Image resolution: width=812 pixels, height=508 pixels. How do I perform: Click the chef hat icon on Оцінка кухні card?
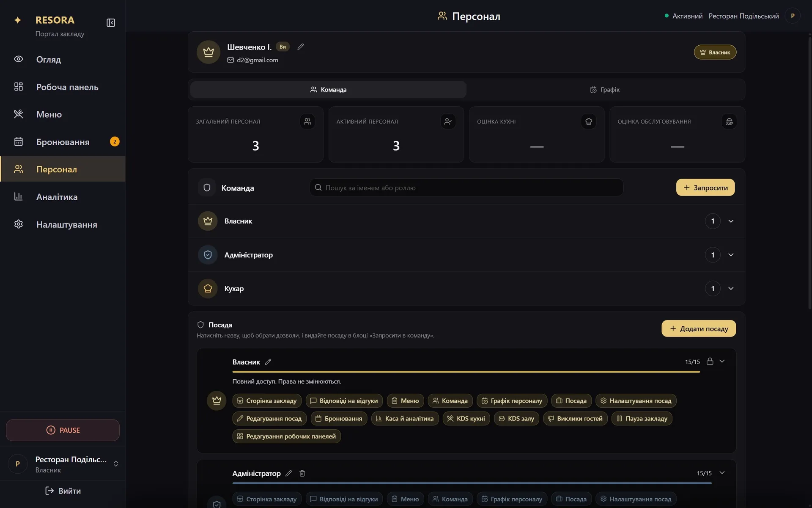coord(589,121)
